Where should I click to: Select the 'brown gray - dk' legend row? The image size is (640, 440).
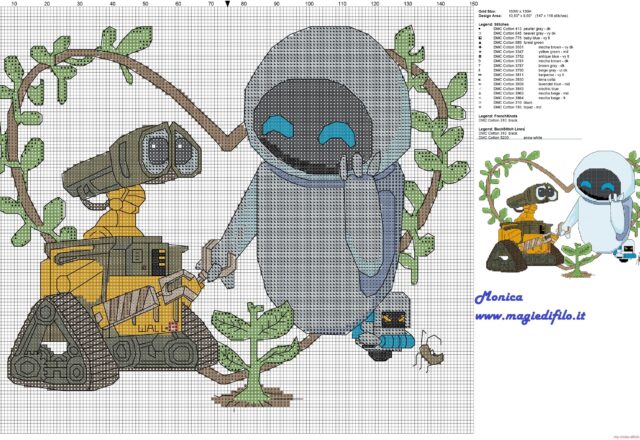pyautogui.click(x=522, y=66)
